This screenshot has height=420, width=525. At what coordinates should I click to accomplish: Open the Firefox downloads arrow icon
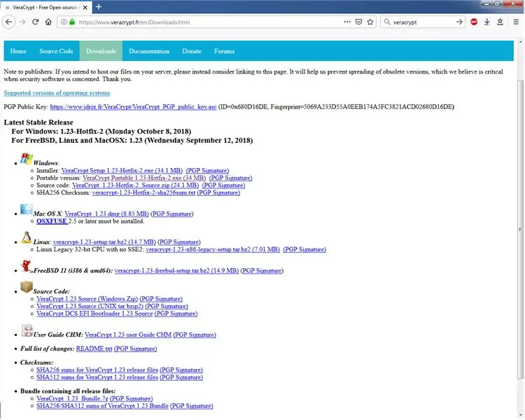click(486, 22)
